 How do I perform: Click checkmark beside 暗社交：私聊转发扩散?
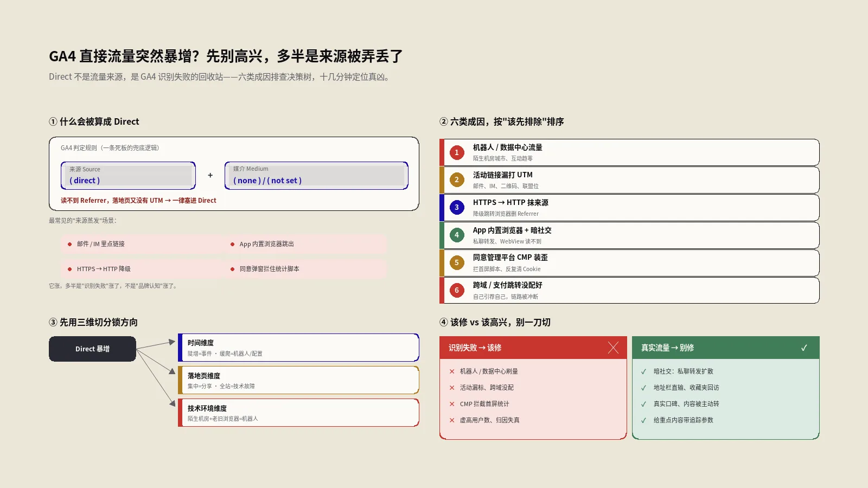pyautogui.click(x=643, y=371)
